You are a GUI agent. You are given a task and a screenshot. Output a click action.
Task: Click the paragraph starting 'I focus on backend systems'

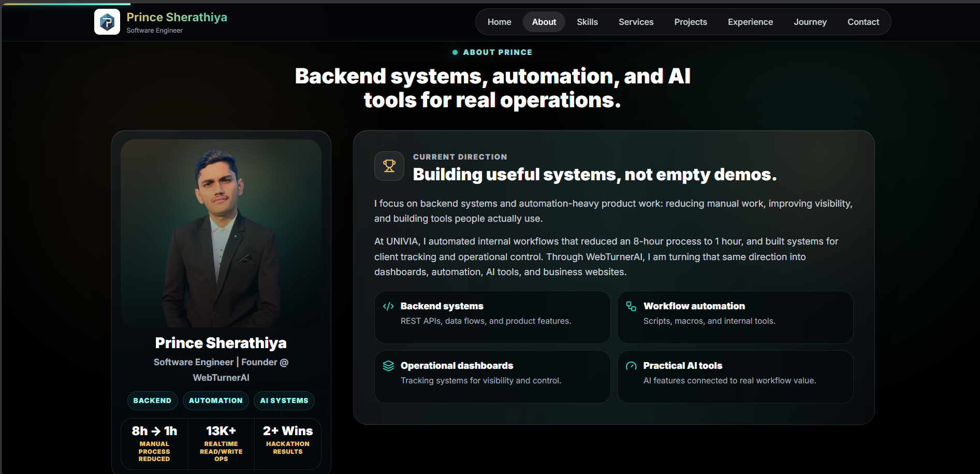(x=613, y=211)
